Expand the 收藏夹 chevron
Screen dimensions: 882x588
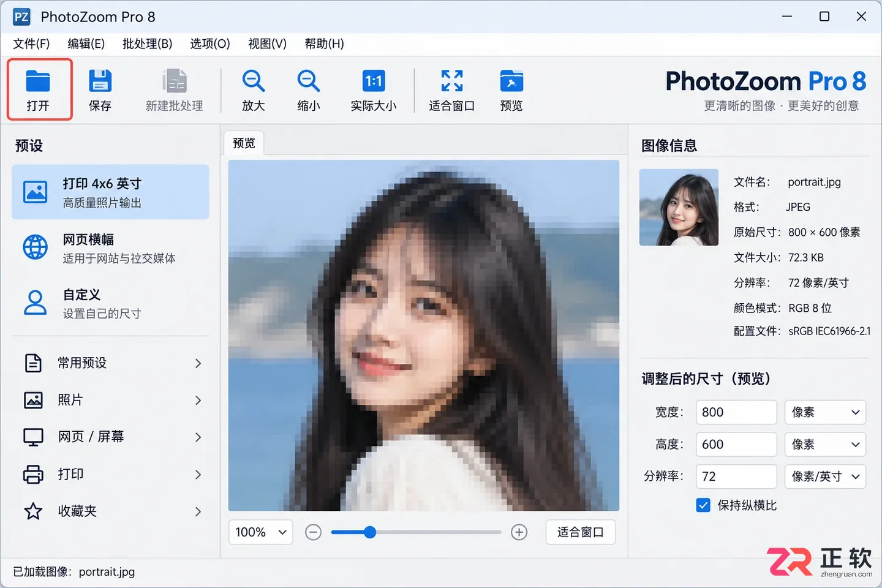coord(198,511)
